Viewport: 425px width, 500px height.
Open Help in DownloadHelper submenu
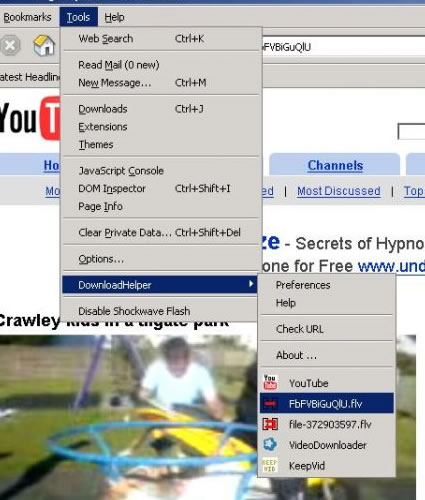pos(327,303)
